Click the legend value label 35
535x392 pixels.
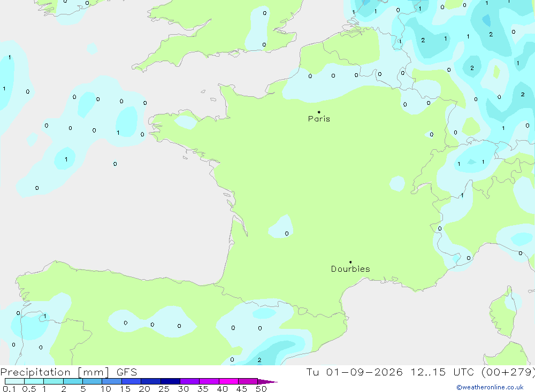[x=203, y=389]
